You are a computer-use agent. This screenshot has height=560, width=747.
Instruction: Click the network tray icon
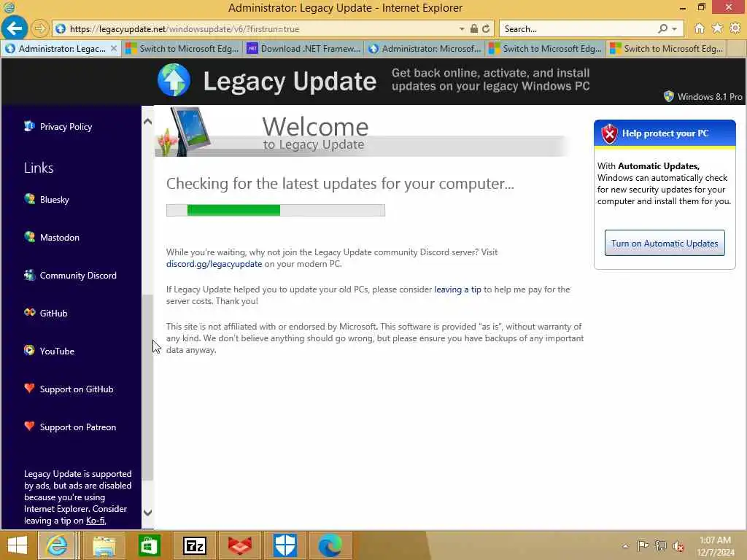tap(660, 545)
